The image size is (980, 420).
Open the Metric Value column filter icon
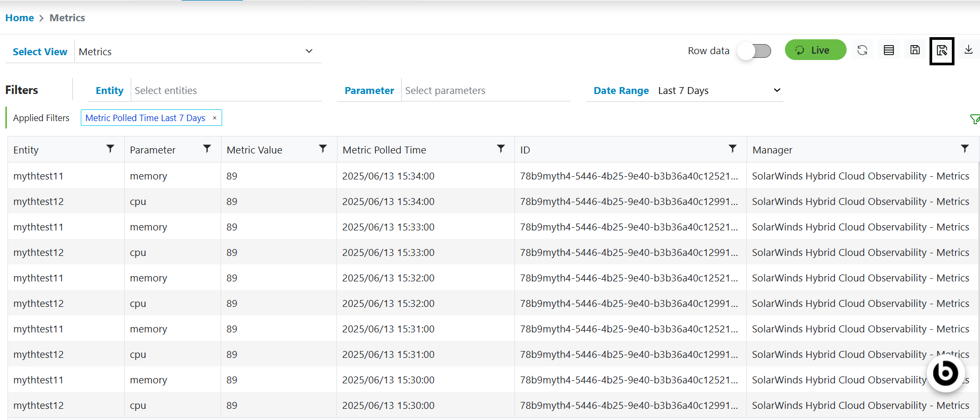tap(323, 149)
